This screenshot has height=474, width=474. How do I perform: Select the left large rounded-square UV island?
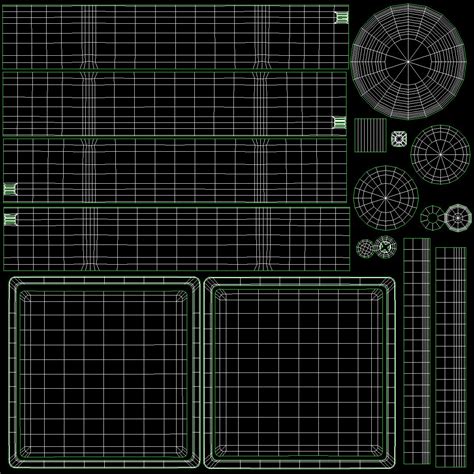click(x=104, y=372)
